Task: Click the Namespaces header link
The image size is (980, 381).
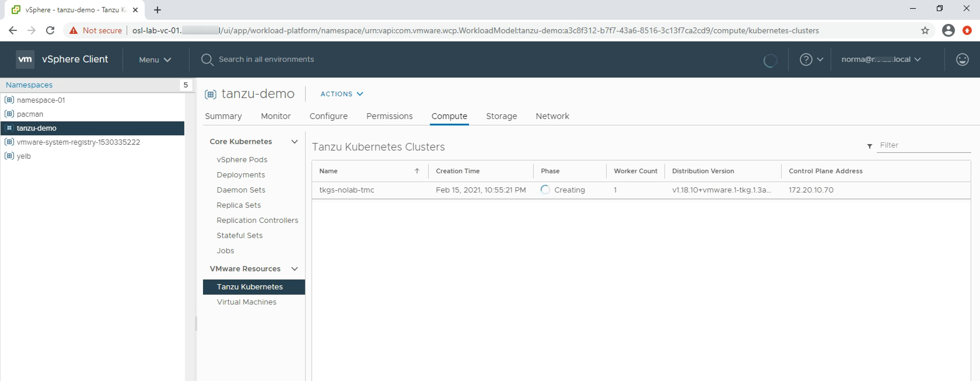Action: click(29, 85)
